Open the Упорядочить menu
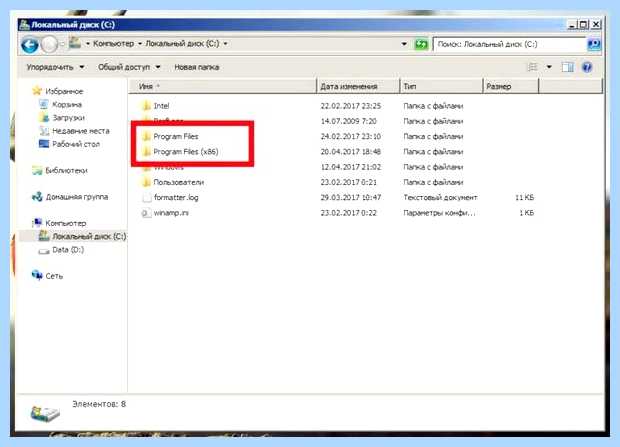 click(x=55, y=67)
